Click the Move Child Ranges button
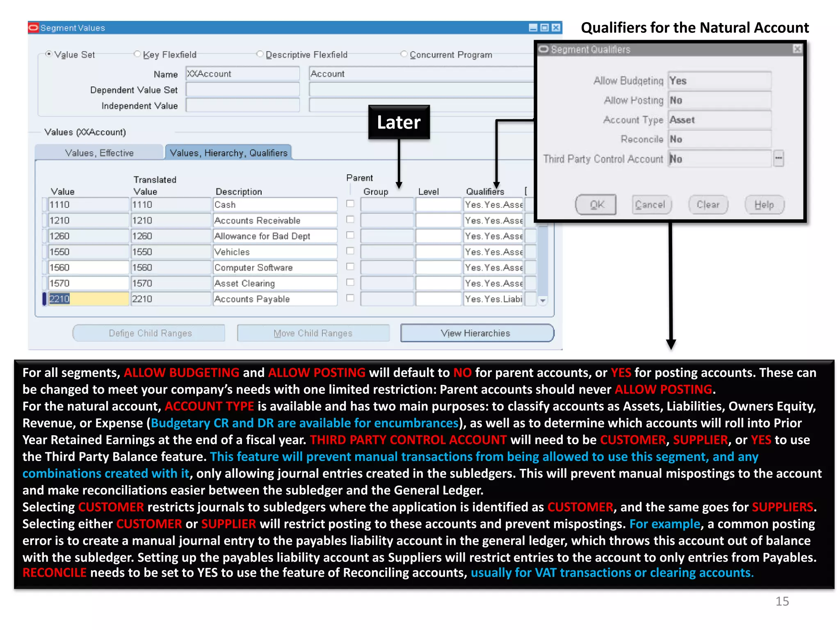 click(x=313, y=333)
